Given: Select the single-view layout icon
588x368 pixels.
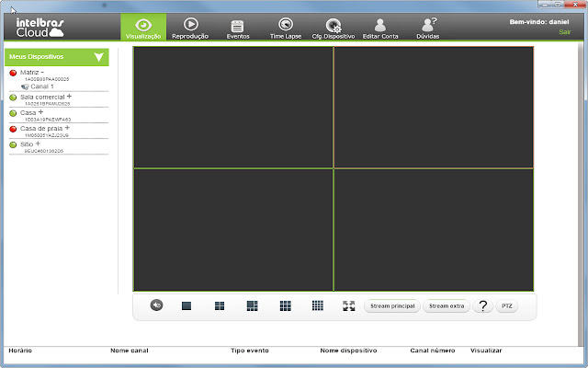Looking at the screenshot, I should (186, 305).
